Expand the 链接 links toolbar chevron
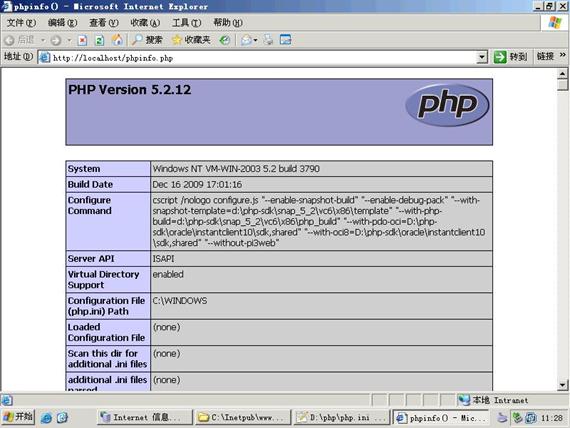The width and height of the screenshot is (570, 428). click(562, 55)
